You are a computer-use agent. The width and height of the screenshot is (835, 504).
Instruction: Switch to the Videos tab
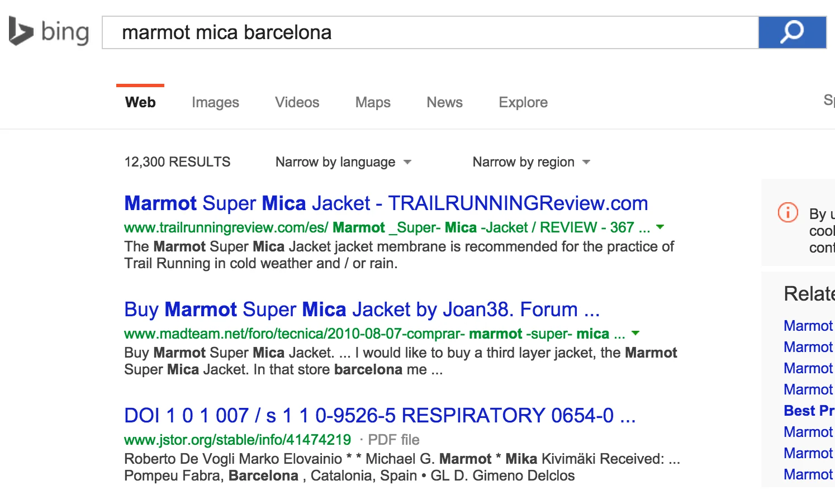[x=297, y=102]
